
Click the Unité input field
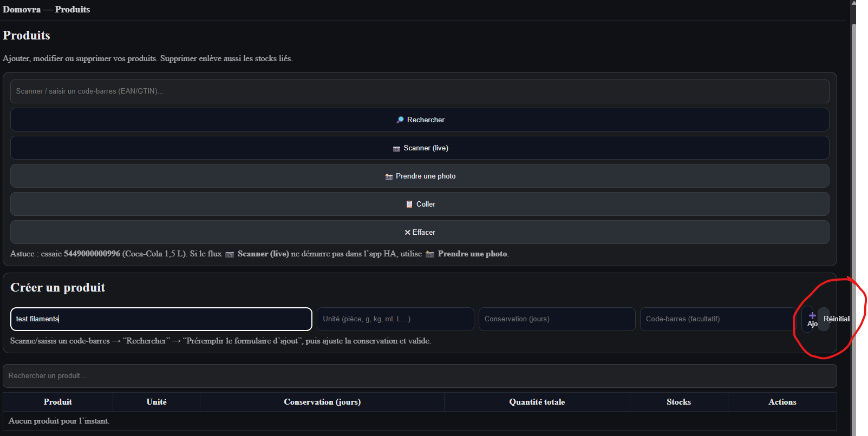[395, 319]
